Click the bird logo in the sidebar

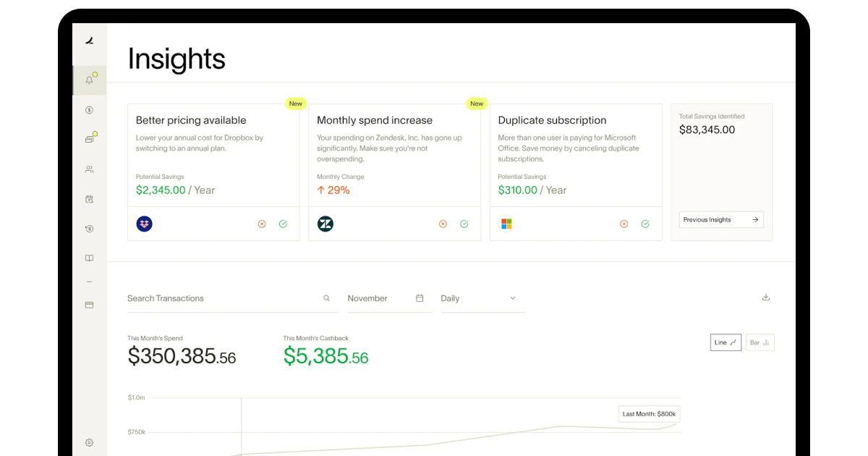pos(90,41)
